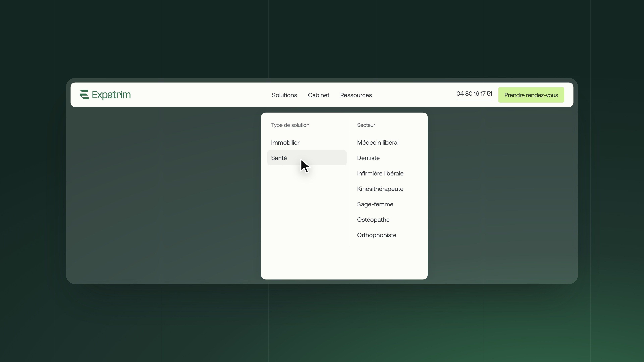Open the Cabinet menu
This screenshot has height=362, width=644.
point(318,95)
